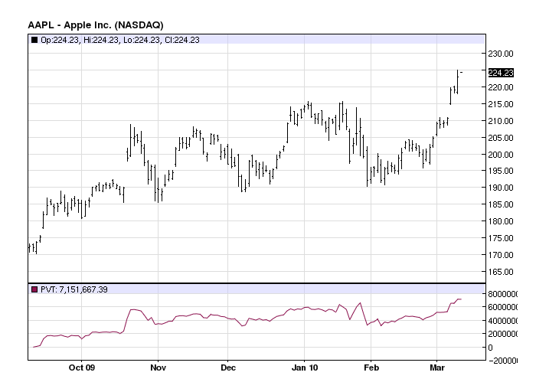
Task: Click the AAPL - Apple Inc. chart title
Action: (96, 25)
